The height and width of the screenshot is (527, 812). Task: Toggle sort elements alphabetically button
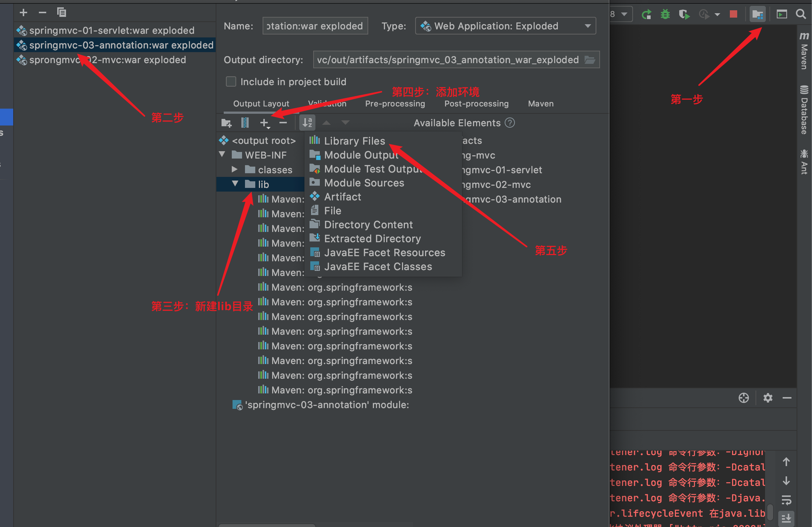pos(307,123)
